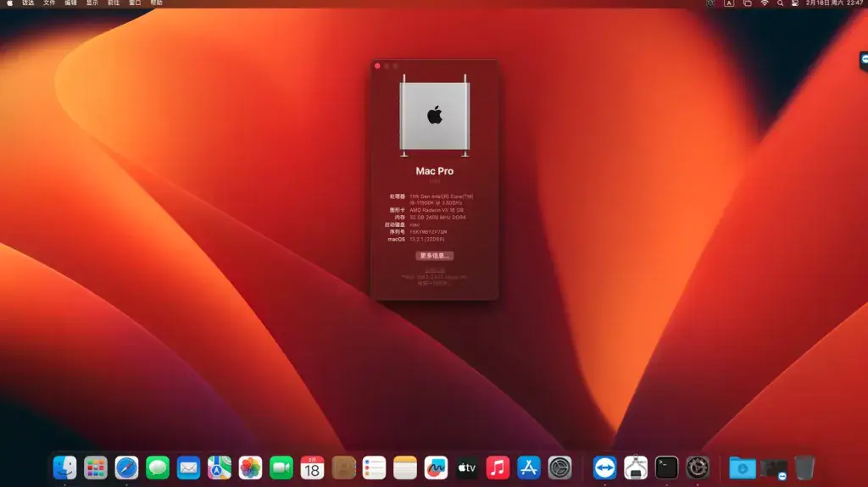This screenshot has height=487, width=868.
Task: Click the More Info (更多信息...) button
Action: (x=435, y=256)
